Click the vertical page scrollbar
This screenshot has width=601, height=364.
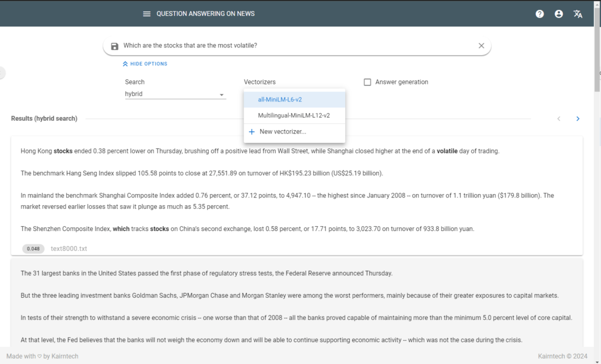click(597, 50)
